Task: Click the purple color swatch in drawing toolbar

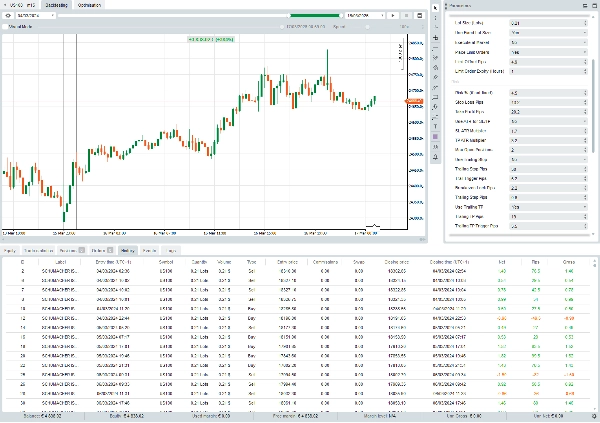Action: click(x=435, y=136)
